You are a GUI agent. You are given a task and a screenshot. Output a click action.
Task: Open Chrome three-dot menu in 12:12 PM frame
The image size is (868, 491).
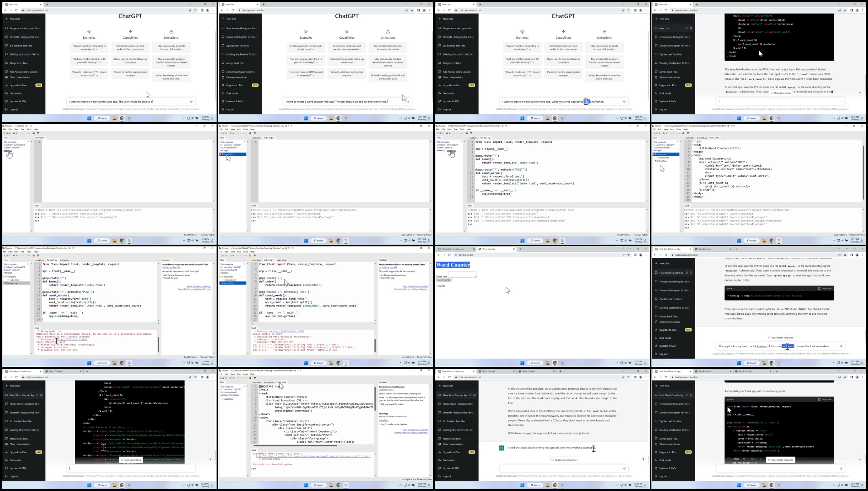[x=646, y=10]
